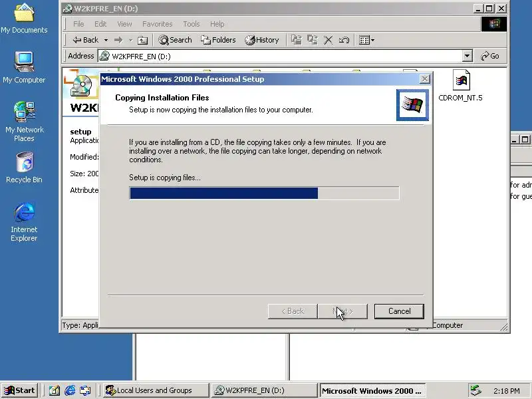This screenshot has height=399, width=532.
Task: Click the Copying Installation Files heading
Action: tap(162, 98)
